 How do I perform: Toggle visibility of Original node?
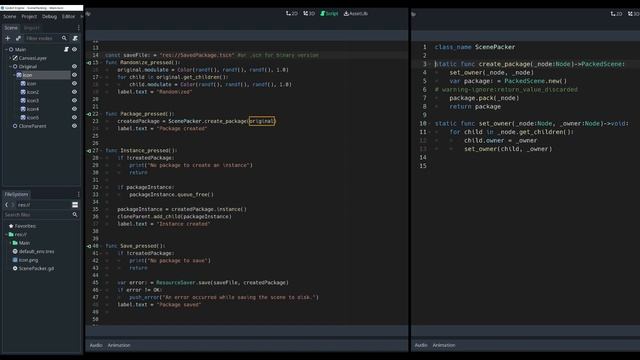click(74, 66)
